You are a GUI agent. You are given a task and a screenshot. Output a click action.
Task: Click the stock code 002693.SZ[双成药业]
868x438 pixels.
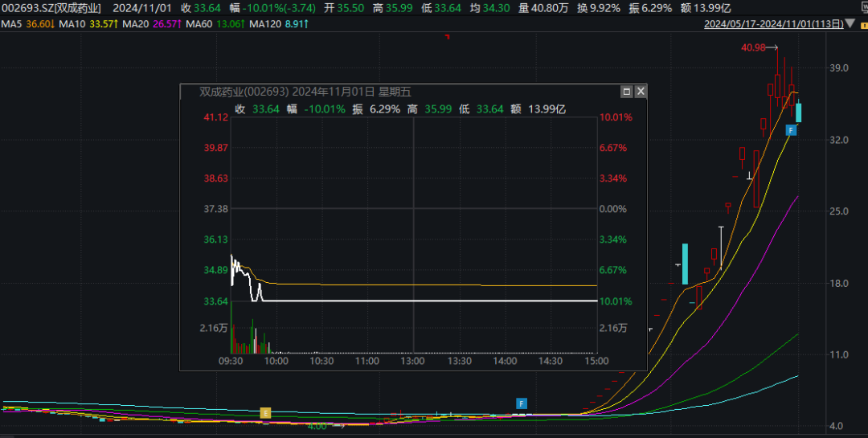51,8
